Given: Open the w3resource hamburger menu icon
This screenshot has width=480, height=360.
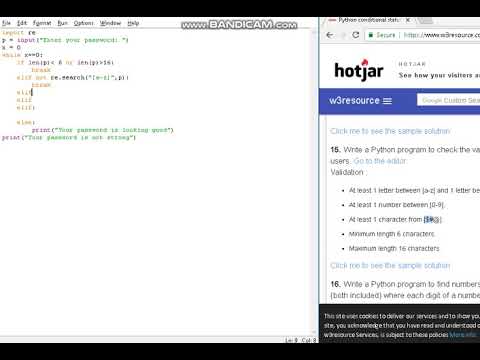Looking at the screenshot, I should click(387, 101).
